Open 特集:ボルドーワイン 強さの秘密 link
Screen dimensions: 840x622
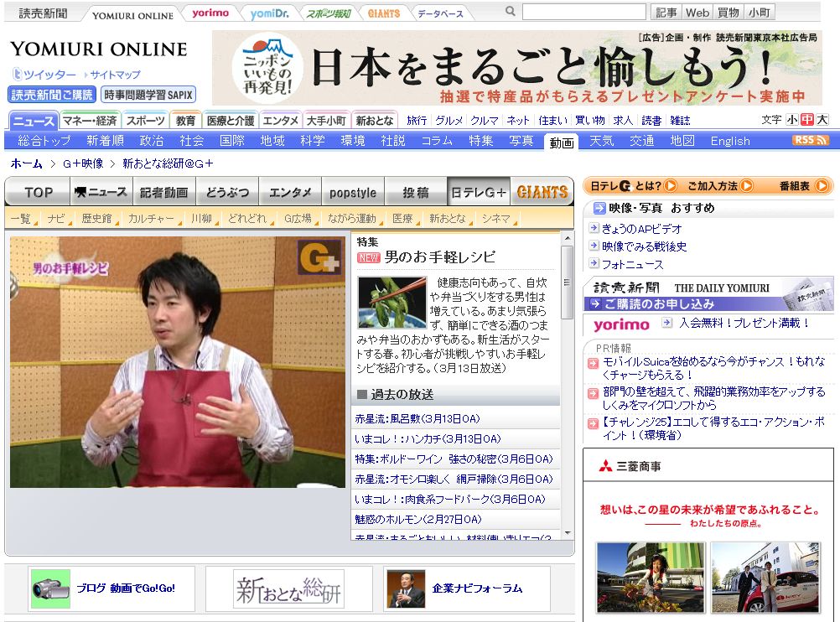(454, 459)
